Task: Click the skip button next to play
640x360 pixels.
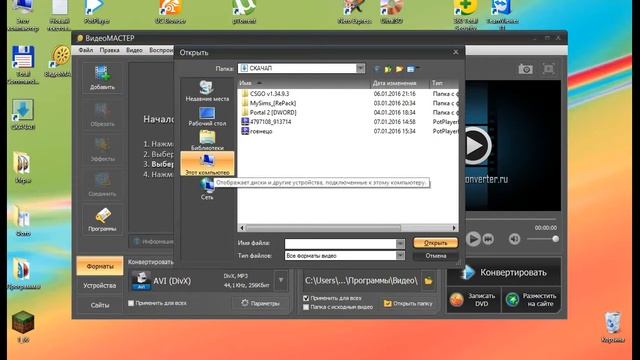Action: click(488, 239)
